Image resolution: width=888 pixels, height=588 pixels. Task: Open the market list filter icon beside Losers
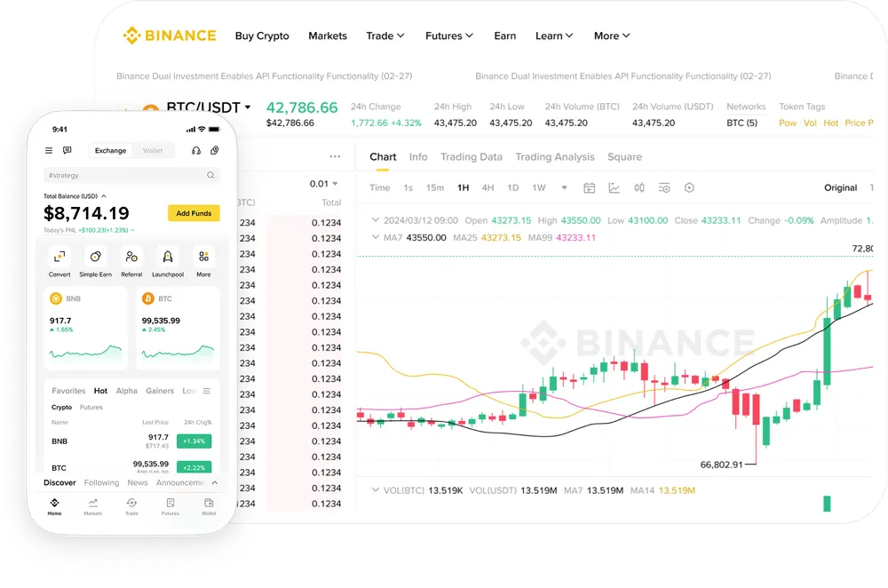[x=207, y=391]
